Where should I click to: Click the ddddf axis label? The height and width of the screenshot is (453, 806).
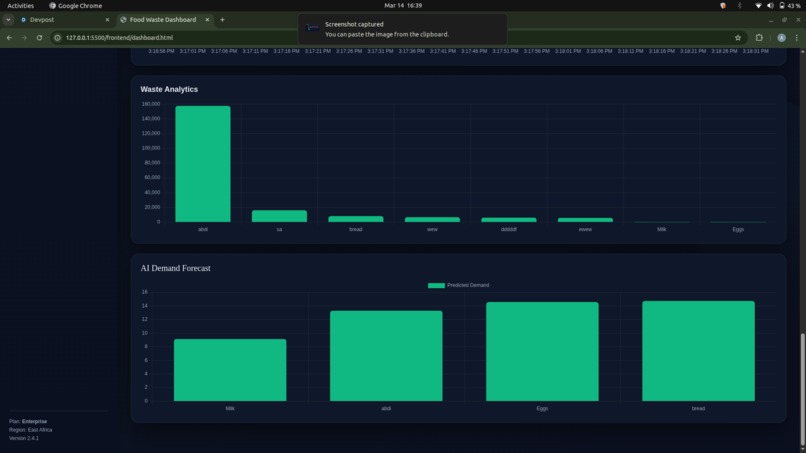pos(508,229)
